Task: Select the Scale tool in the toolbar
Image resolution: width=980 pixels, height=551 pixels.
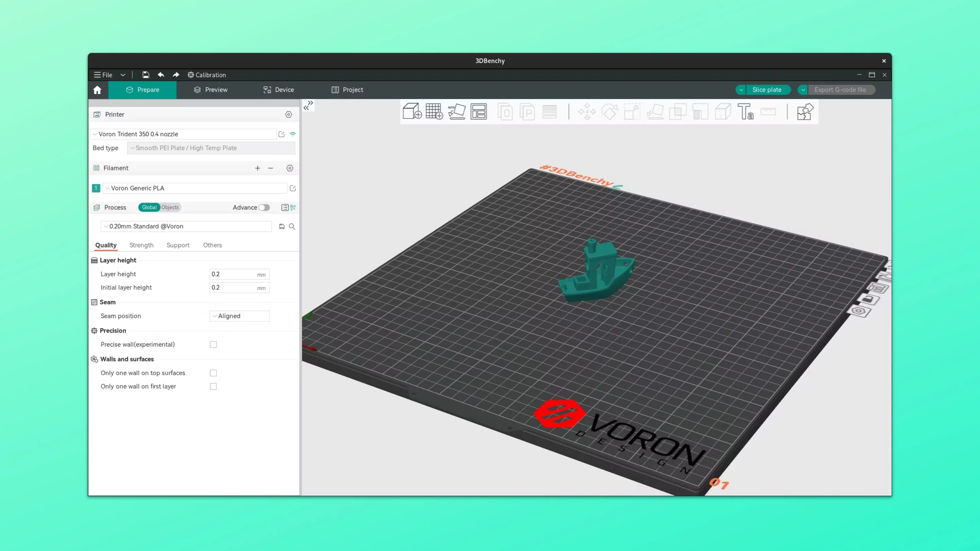Action: (632, 112)
